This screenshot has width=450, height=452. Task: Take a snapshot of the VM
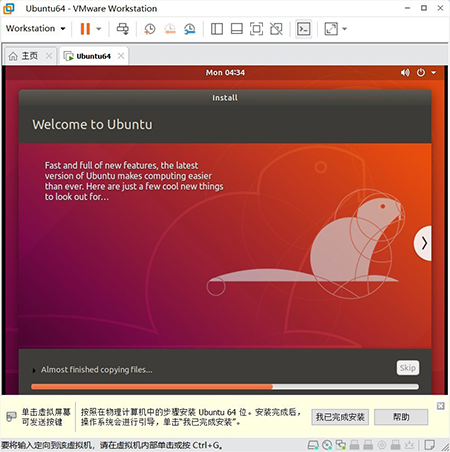coord(150,29)
